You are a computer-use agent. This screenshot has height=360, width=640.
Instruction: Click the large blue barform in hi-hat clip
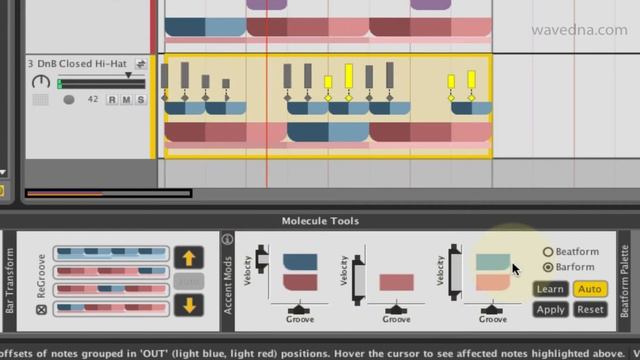(328, 132)
